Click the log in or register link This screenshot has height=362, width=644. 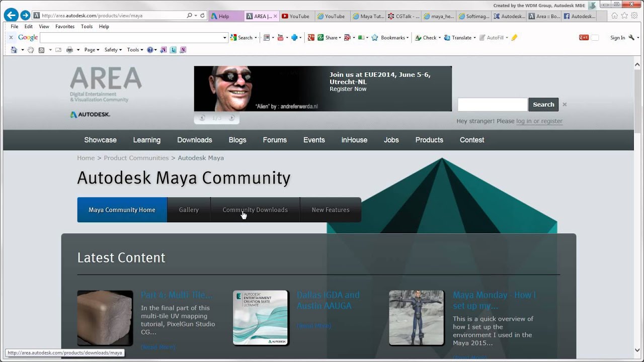pyautogui.click(x=539, y=121)
